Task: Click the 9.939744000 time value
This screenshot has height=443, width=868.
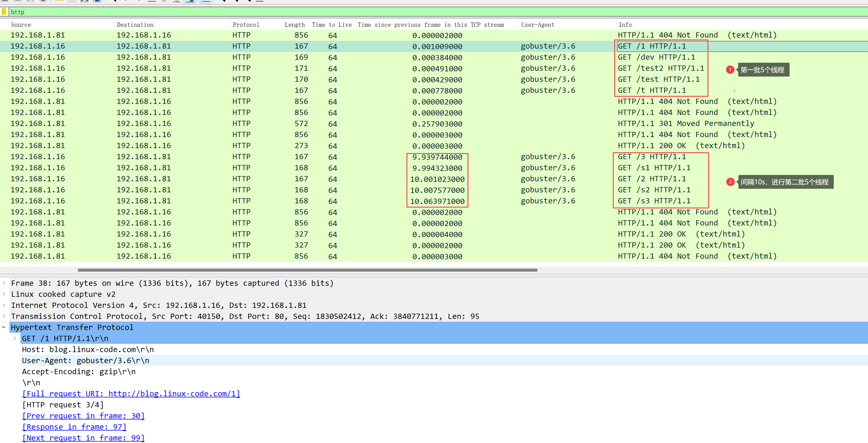Action: point(437,157)
